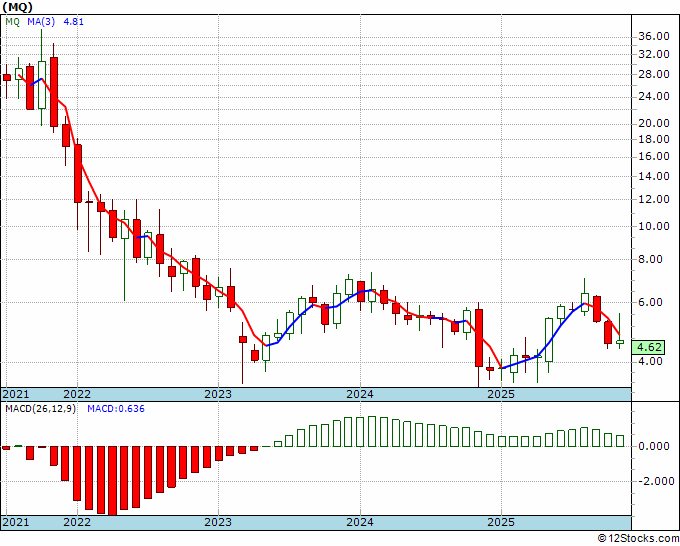
Task: Click 2021 on the price chart timeline
Action: [x=16, y=394]
